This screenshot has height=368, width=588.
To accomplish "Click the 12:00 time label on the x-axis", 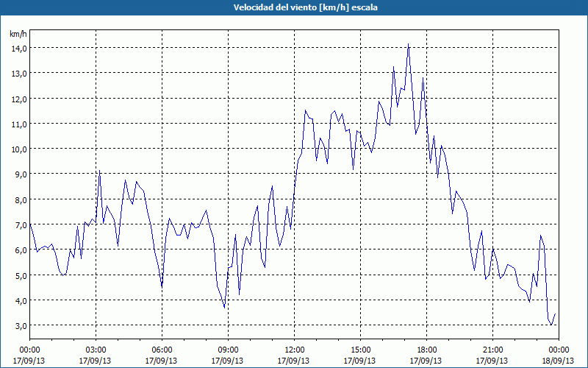I will click(295, 350).
